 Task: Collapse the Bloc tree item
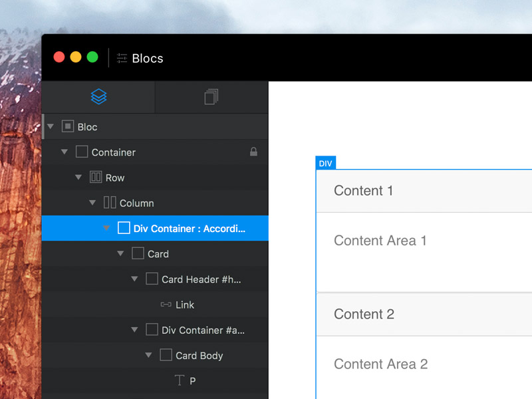click(x=51, y=126)
